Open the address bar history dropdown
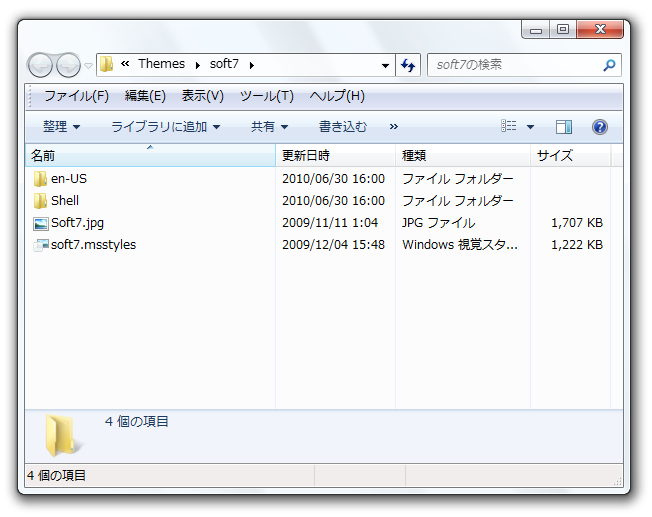 click(x=385, y=65)
